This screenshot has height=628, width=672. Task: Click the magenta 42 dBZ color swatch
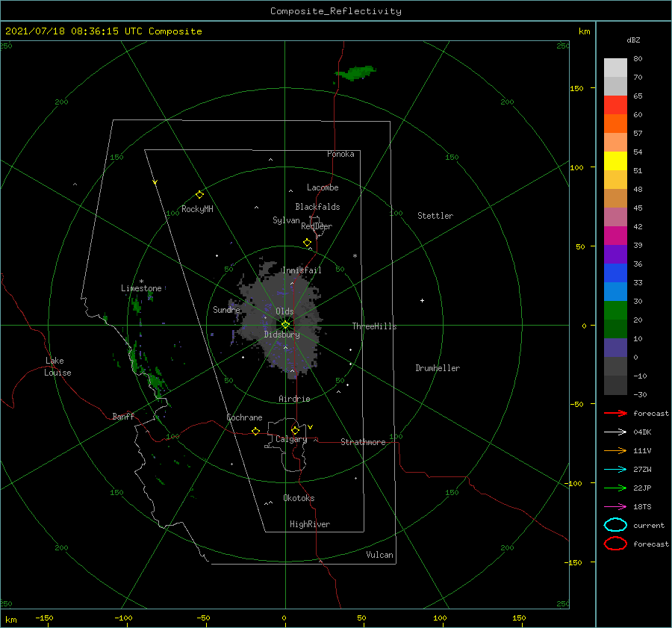[x=615, y=235]
